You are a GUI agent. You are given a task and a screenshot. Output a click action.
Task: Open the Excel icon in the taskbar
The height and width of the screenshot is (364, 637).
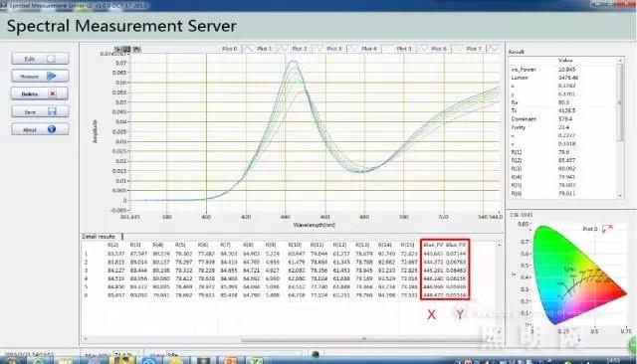point(257,360)
